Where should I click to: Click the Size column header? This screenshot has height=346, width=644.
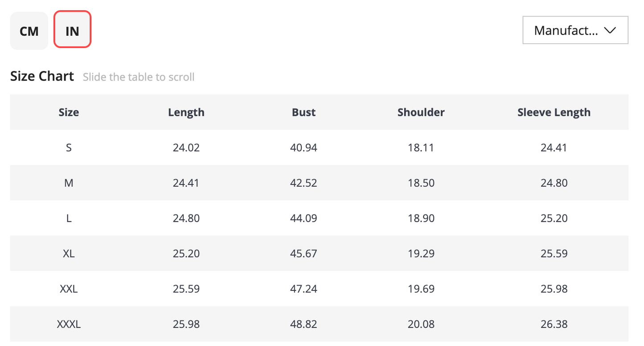tap(69, 112)
